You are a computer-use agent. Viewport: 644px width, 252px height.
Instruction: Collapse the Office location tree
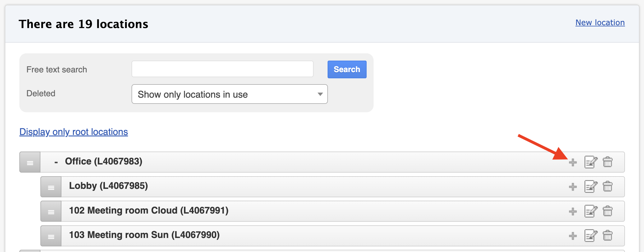click(56, 162)
